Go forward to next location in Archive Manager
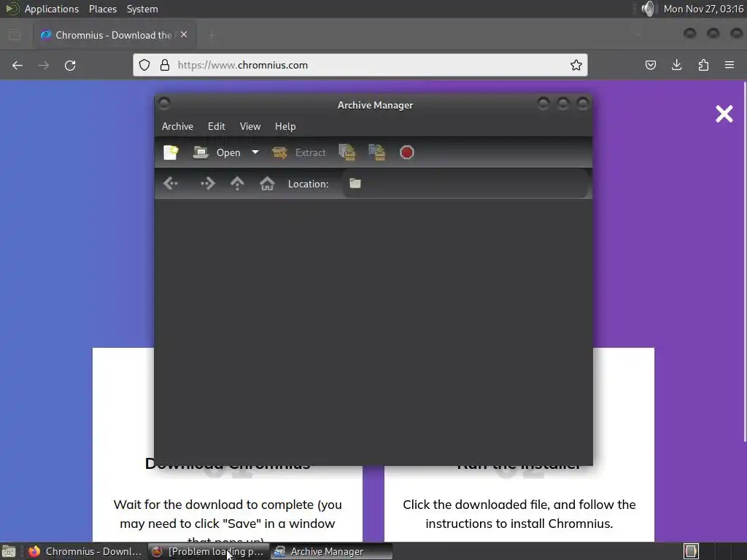This screenshot has width=747, height=560. tap(208, 183)
